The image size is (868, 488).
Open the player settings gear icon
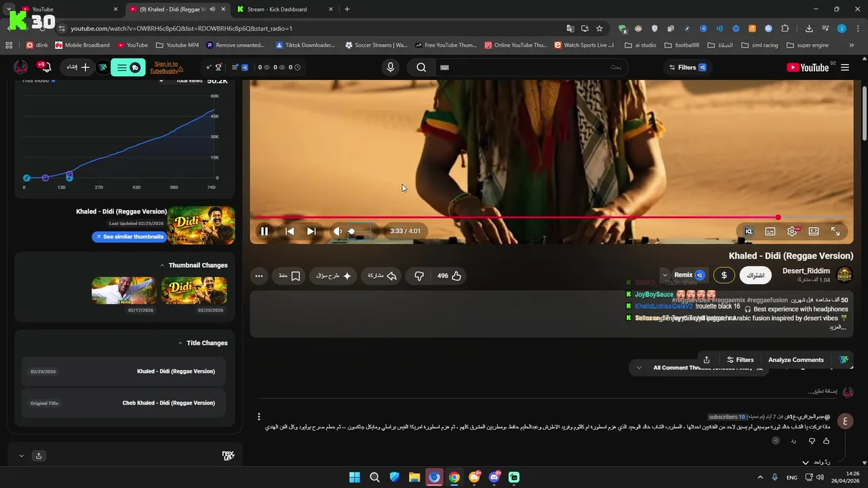(792, 231)
